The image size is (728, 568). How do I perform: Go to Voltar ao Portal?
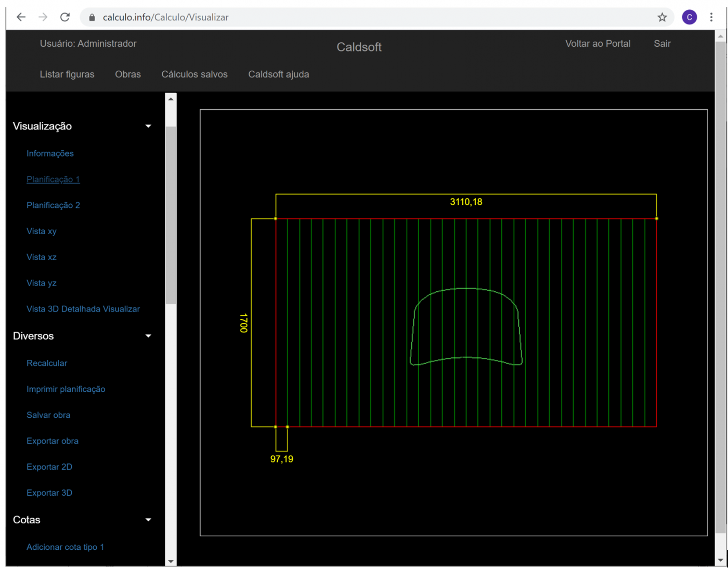tap(597, 44)
